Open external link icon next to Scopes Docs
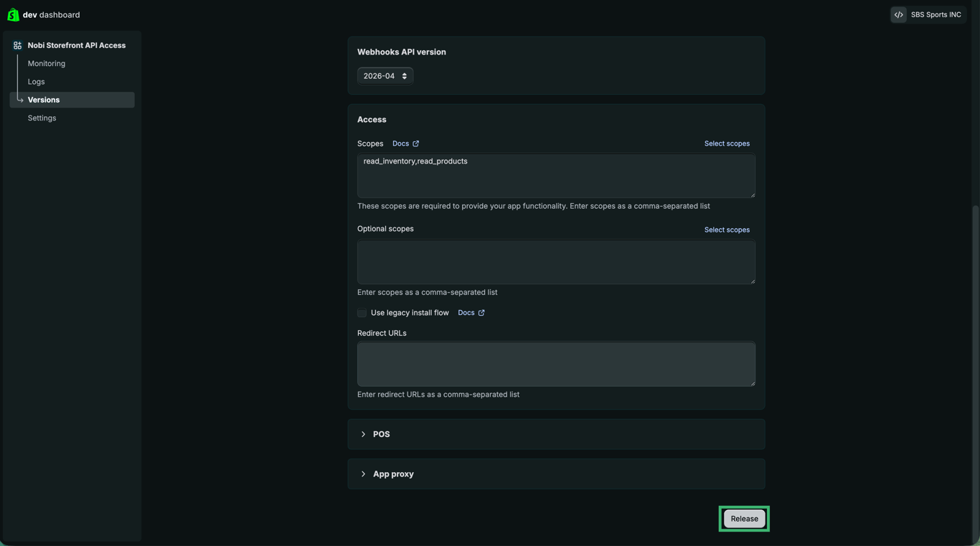 pyautogui.click(x=415, y=143)
